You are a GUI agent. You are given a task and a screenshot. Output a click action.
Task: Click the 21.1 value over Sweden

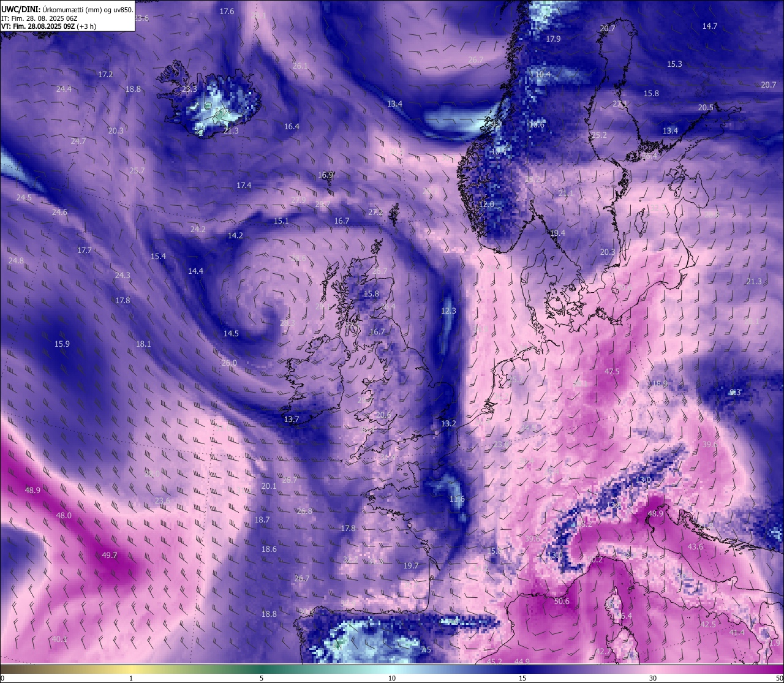click(x=566, y=194)
